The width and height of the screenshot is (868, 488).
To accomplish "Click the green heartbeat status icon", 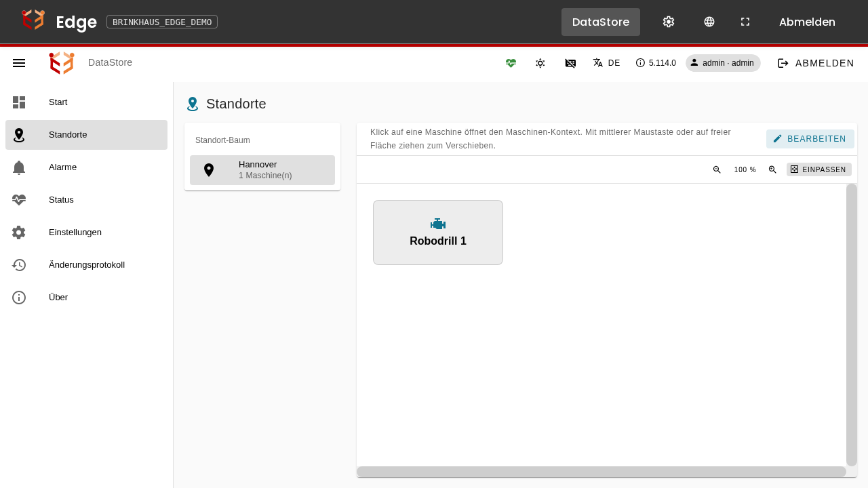I will point(511,63).
